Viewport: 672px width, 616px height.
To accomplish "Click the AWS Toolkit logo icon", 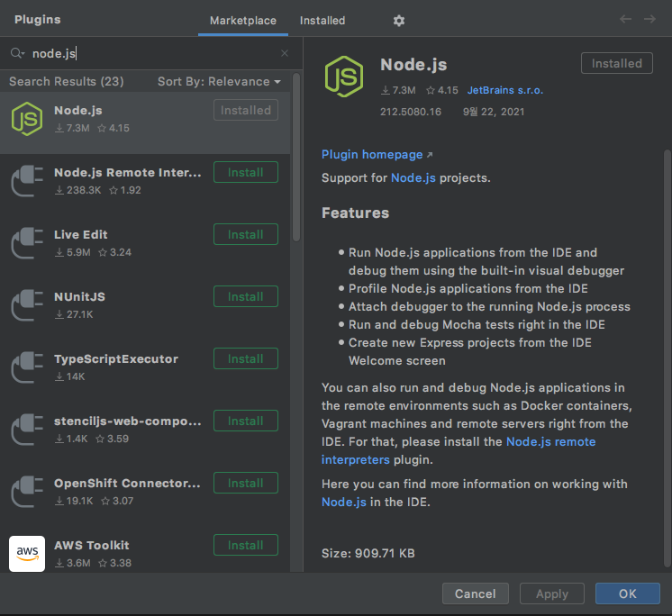I will coord(27,554).
